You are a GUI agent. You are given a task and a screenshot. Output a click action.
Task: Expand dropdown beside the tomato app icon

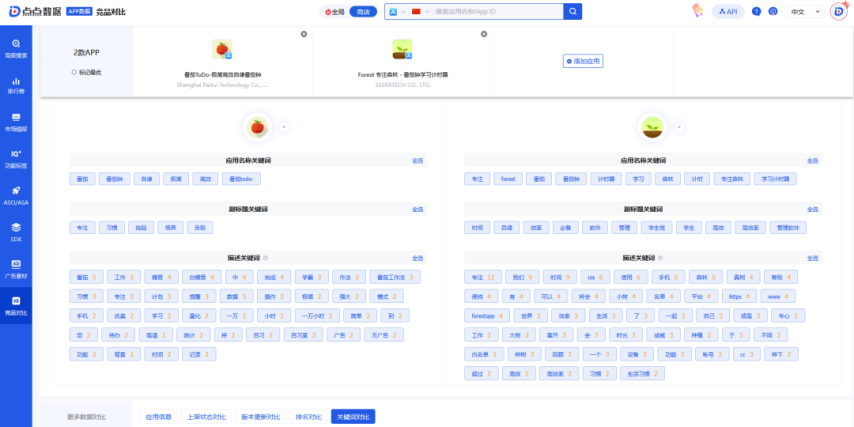pos(284,127)
